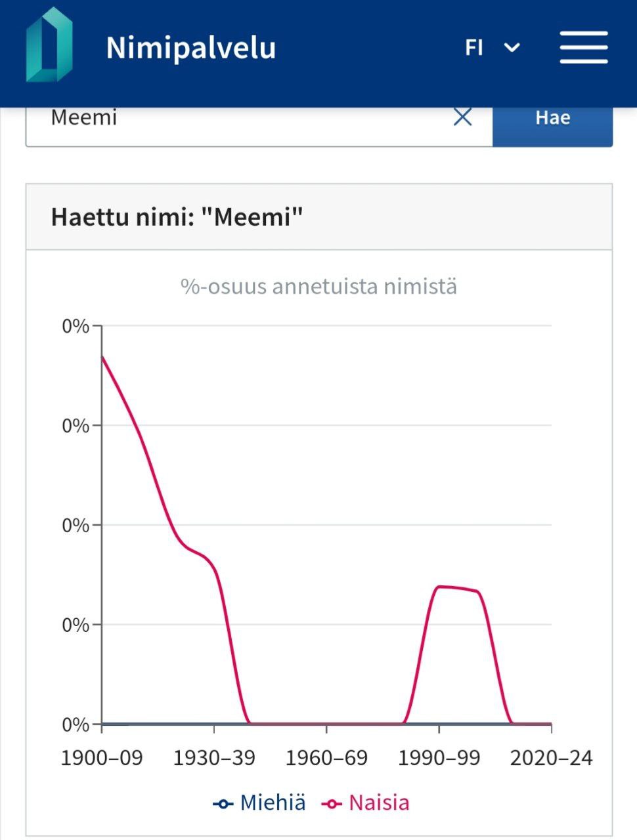Toggle the Naisia series legend label
637x840 pixels.
coord(379,803)
